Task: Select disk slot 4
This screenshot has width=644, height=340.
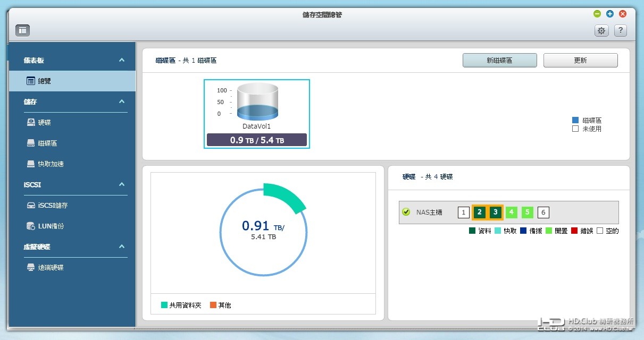Action: (x=512, y=212)
